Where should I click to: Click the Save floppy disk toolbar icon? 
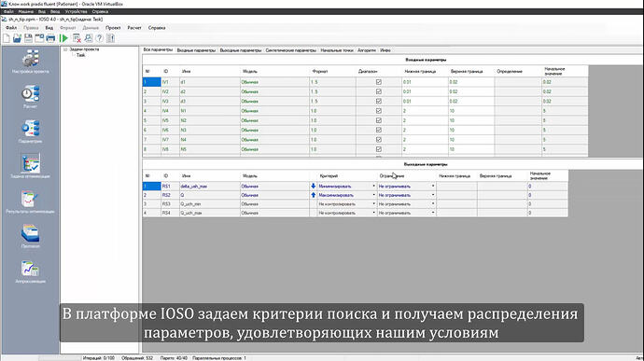coord(28,38)
